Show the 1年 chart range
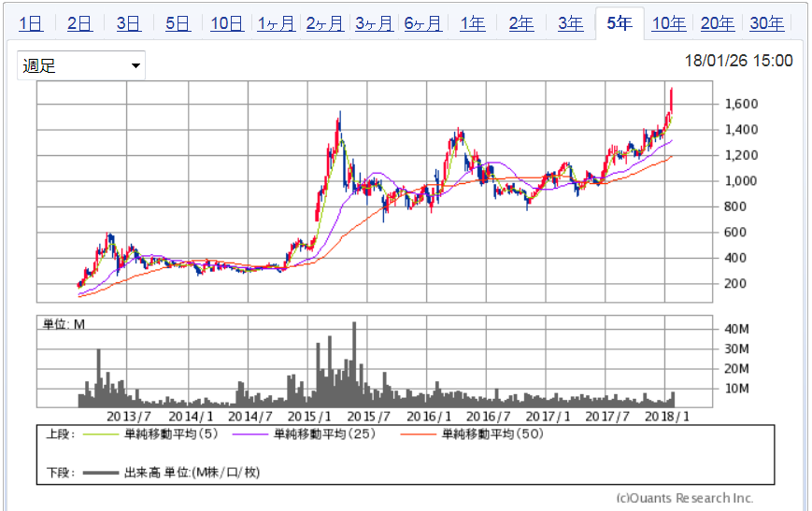 [x=472, y=23]
